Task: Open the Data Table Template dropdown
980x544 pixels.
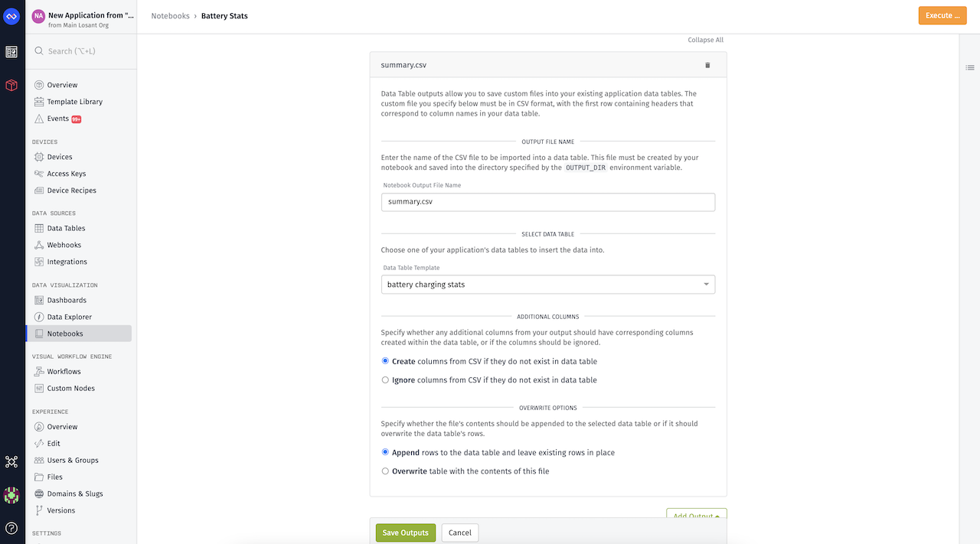Action: click(547, 285)
